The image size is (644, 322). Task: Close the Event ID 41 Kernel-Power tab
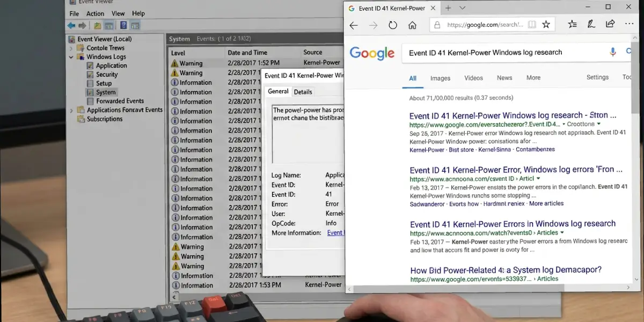coord(434,8)
